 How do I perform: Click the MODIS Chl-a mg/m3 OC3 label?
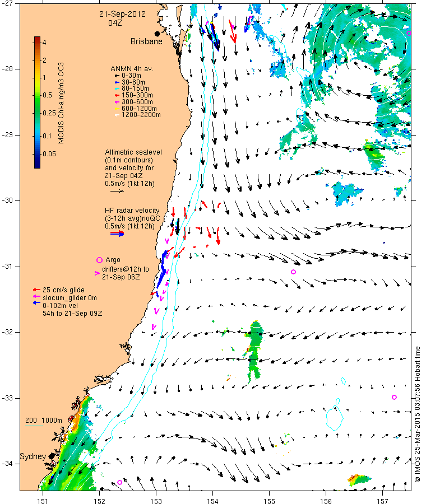[x=61, y=103]
